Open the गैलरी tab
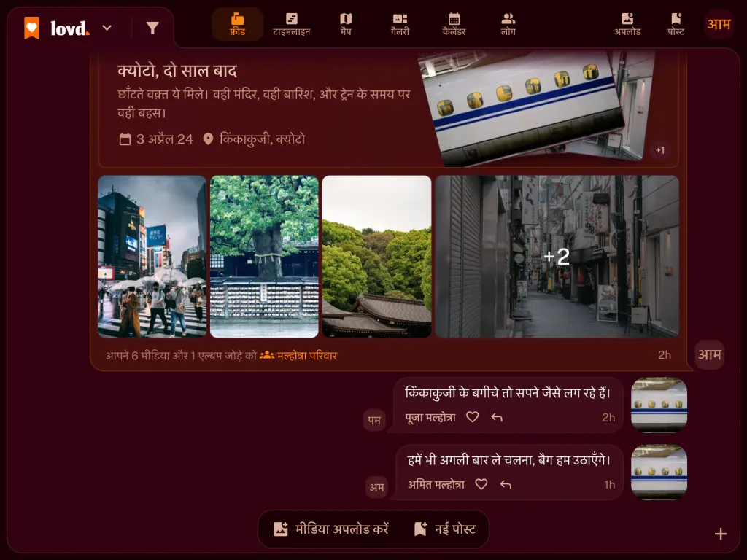Viewport: 747px width, 560px height. click(x=400, y=24)
